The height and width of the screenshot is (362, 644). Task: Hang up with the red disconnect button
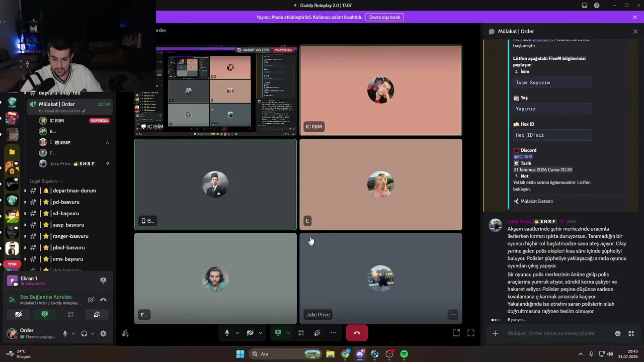pyautogui.click(x=357, y=333)
